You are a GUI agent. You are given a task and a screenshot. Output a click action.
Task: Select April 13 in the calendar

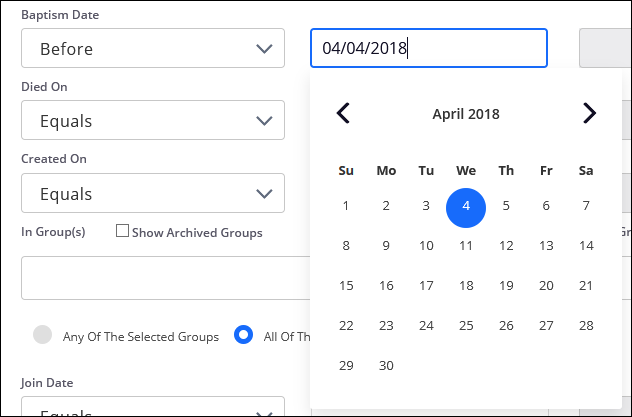546,246
